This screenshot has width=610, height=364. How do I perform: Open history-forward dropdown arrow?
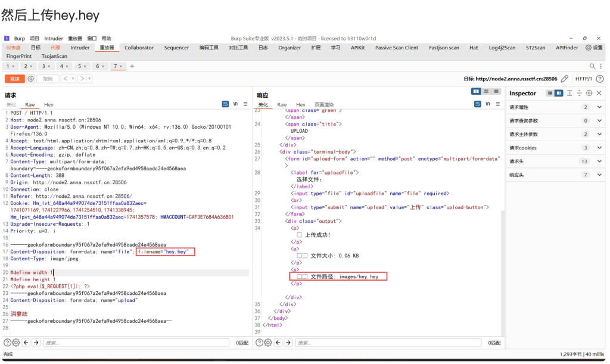(x=89, y=79)
